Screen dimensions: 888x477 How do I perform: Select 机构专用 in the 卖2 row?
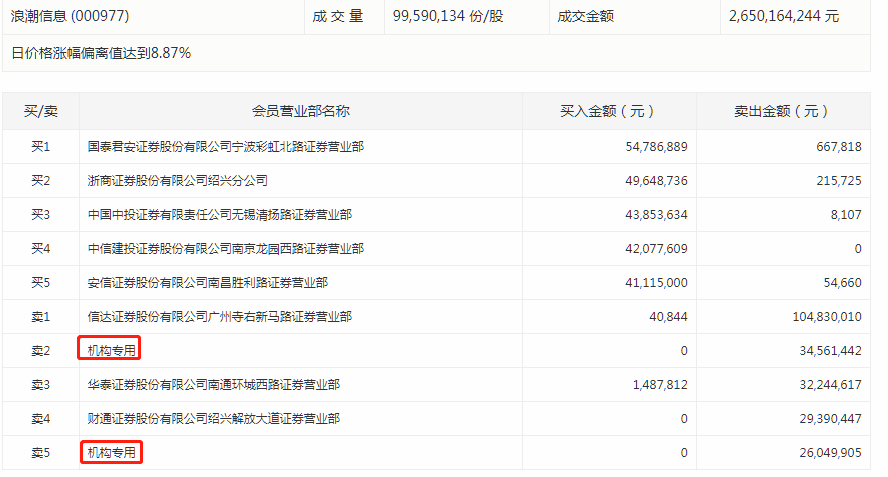[x=110, y=350]
